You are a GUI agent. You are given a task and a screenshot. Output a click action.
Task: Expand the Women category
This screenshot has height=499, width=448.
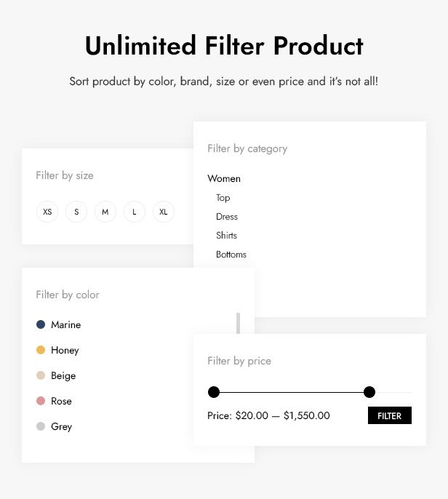(224, 178)
